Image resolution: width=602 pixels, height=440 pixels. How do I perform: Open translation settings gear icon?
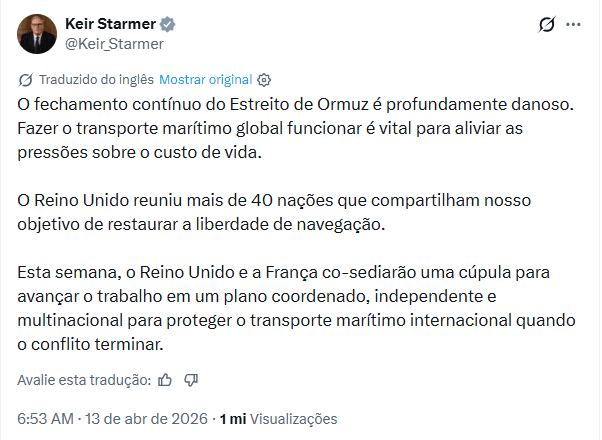click(x=265, y=80)
